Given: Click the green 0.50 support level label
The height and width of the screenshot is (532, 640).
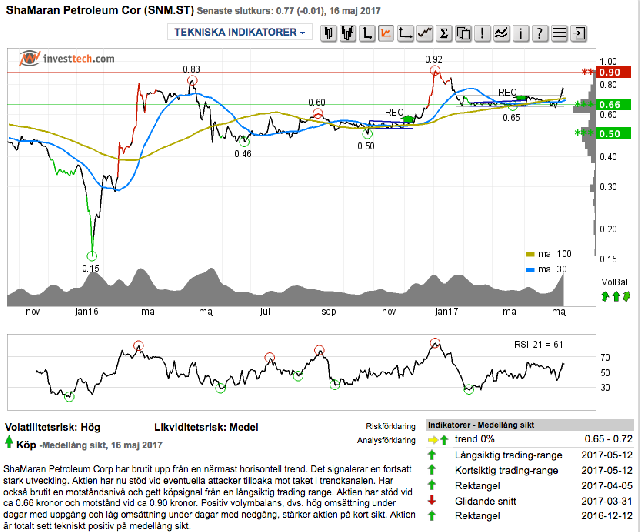Looking at the screenshot, I should pos(613,134).
